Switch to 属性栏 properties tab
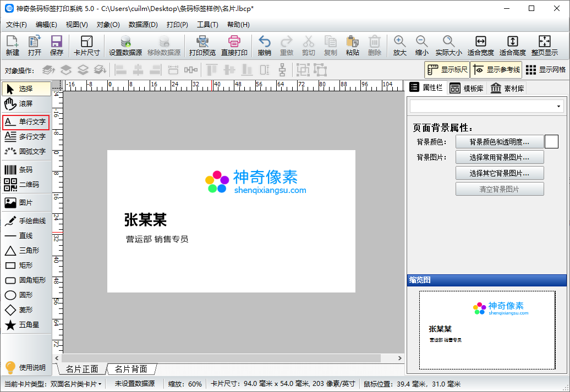This screenshot has height=392, width=570. 426,87
